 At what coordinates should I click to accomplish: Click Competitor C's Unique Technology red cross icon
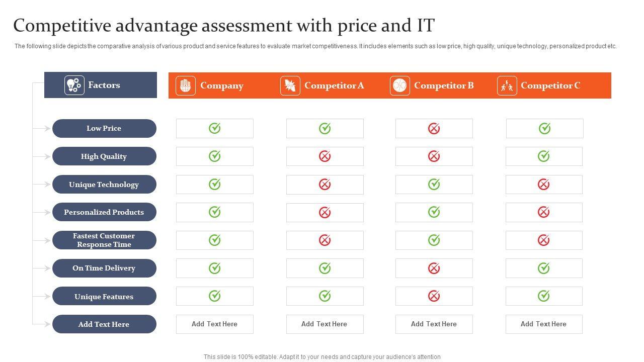(x=543, y=185)
